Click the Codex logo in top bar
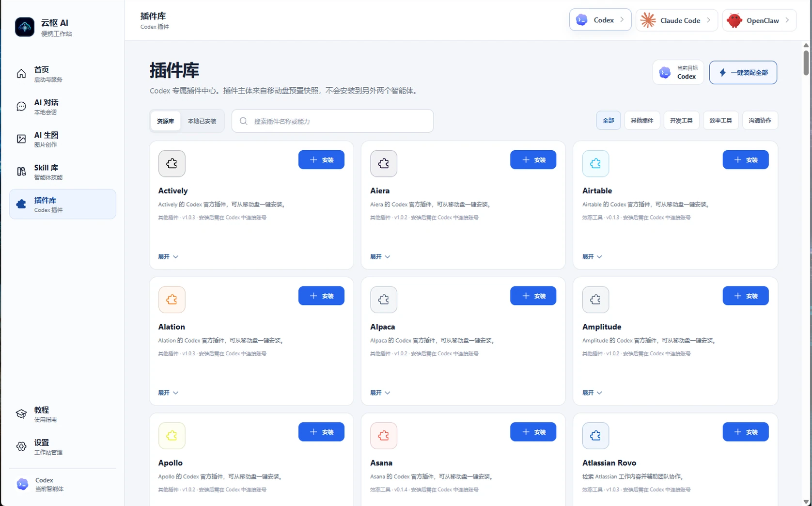Screen dimensions: 812x506 (x=582, y=20)
